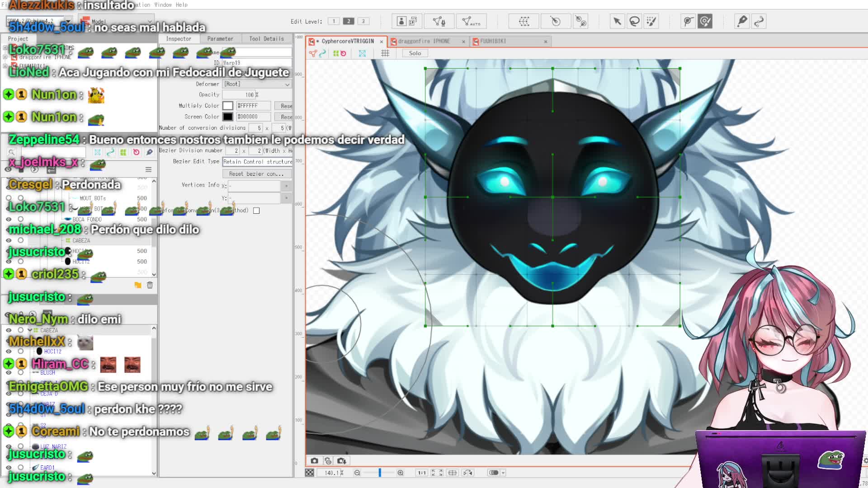Click the black Screen Color swatch
This screenshot has width=868, height=488.
coord(228,117)
